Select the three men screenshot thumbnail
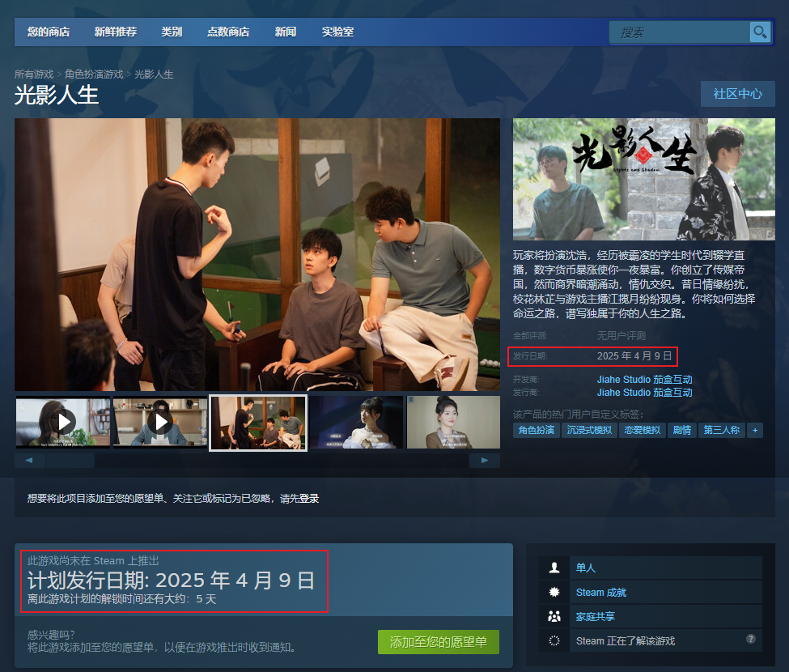 pos(258,423)
